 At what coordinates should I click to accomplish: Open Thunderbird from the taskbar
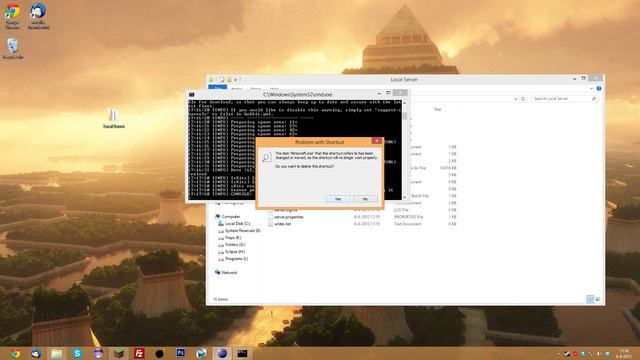click(36, 353)
